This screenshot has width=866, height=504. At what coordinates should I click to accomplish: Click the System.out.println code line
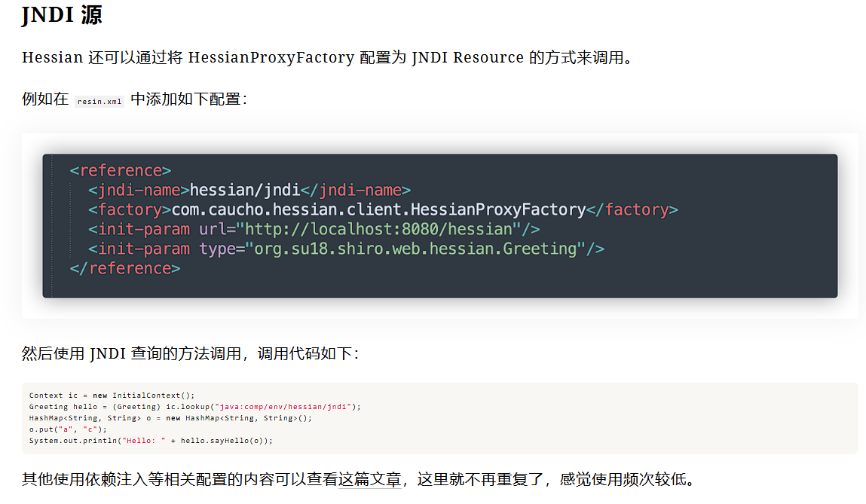pyautogui.click(x=151, y=441)
